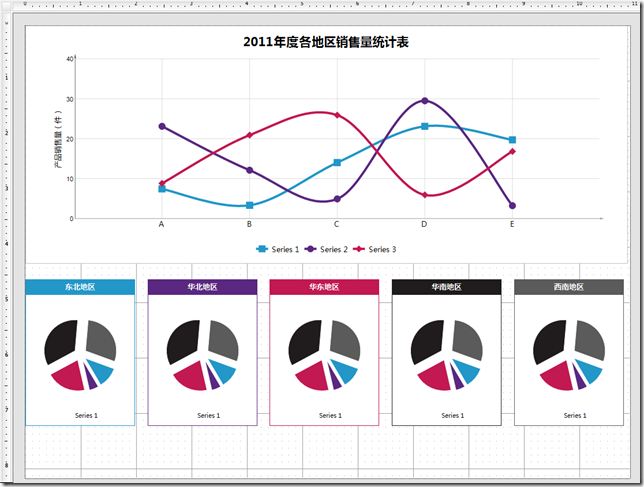Click the Series 1 label under 华东地区 pie

330,416
